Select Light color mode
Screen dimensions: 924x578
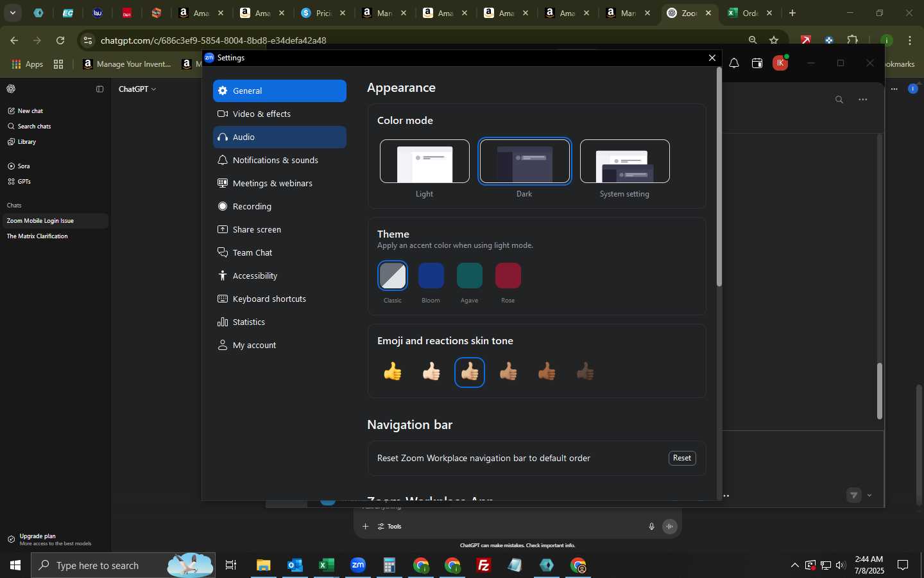(424, 161)
